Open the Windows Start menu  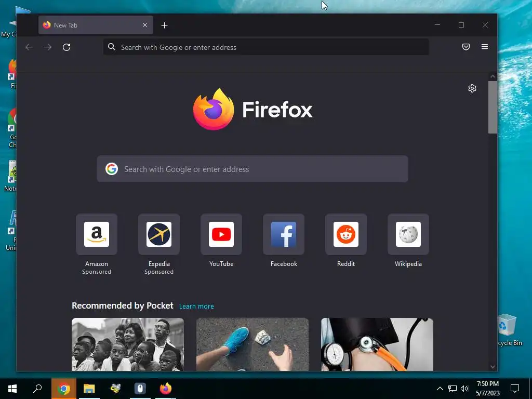(x=12, y=389)
